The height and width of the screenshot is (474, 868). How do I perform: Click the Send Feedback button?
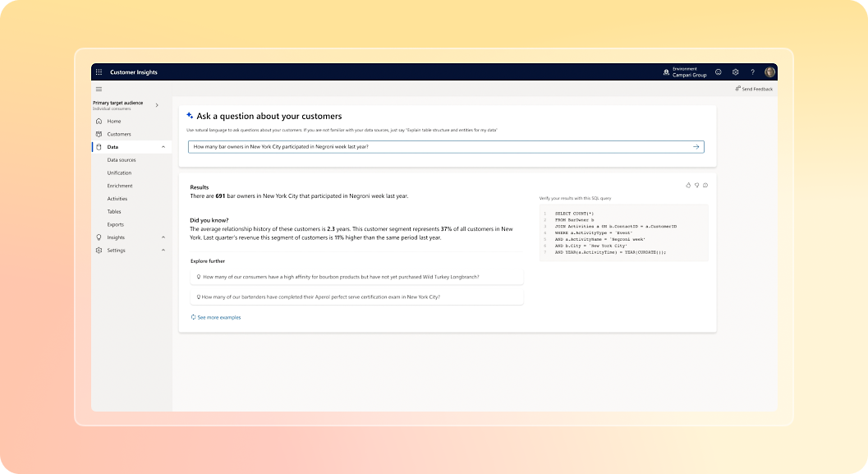point(754,89)
